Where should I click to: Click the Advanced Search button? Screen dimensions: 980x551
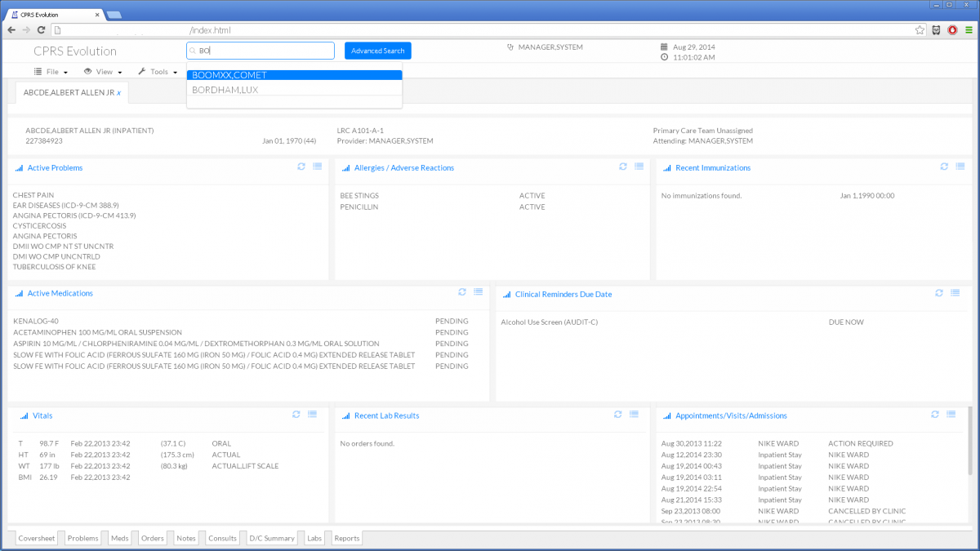click(377, 51)
